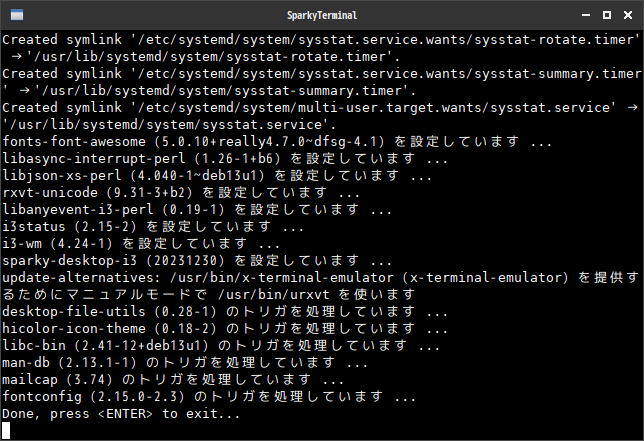Close the SparkyTerminal window
The width and height of the screenshot is (644, 441).
(x=628, y=16)
